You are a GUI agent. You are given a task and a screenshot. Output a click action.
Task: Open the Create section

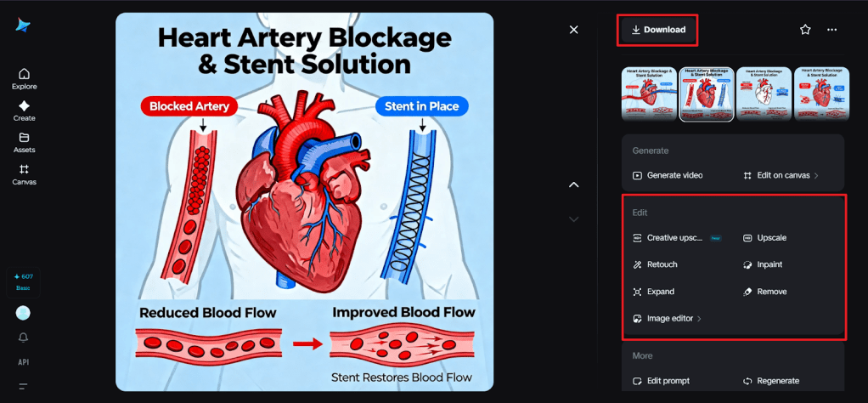pyautogui.click(x=24, y=111)
